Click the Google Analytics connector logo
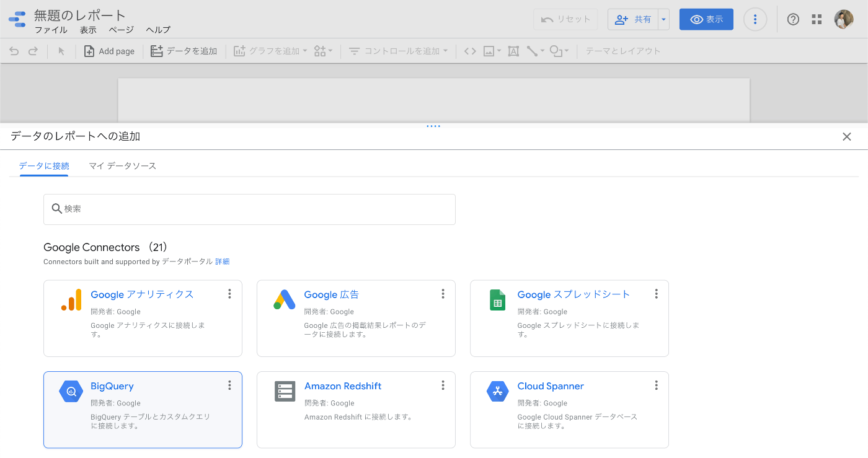This screenshot has width=868, height=458. point(71,300)
